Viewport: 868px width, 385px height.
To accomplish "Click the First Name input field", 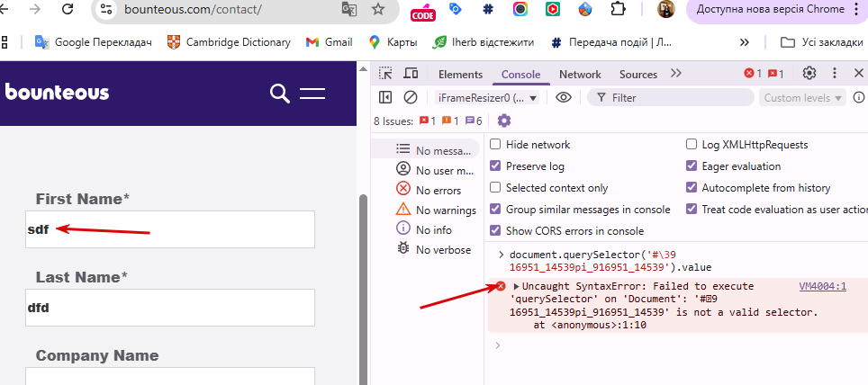I will pyautogui.click(x=170, y=229).
